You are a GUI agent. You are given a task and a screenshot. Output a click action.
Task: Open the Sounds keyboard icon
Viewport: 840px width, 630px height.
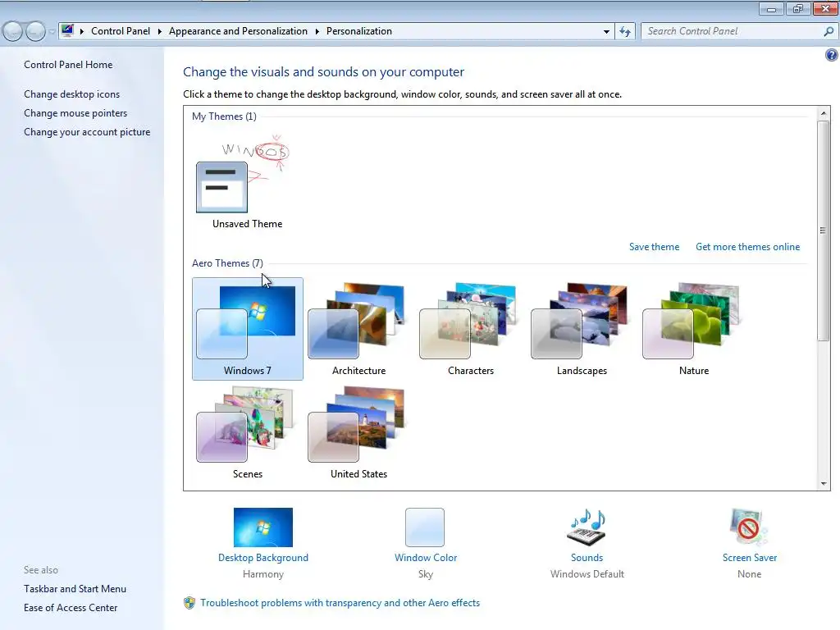[587, 527]
